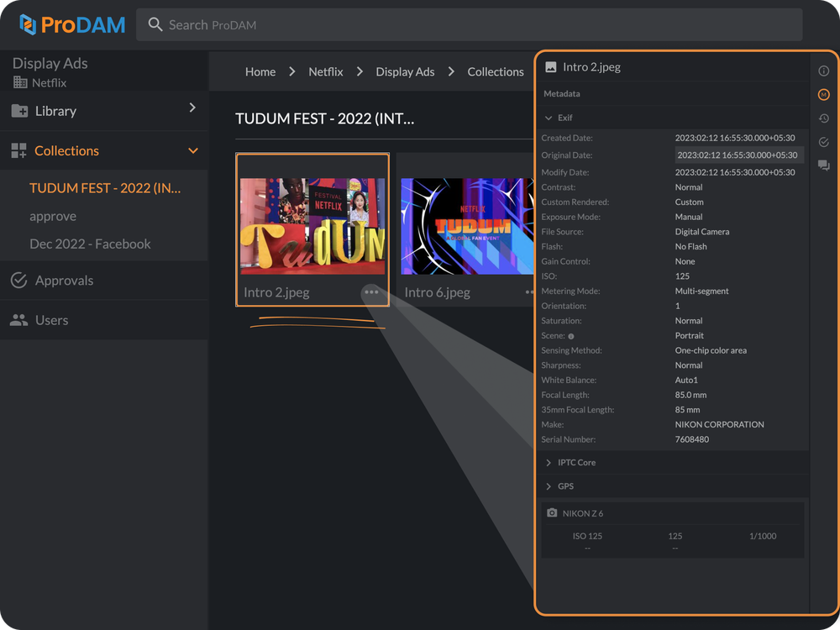Open the comments icon in panel
The width and height of the screenshot is (840, 630).
(824, 165)
